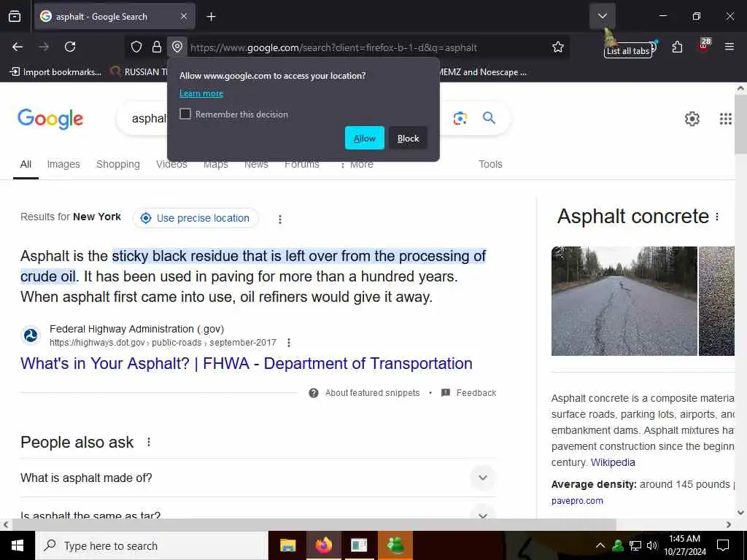Click the Firefox taskbar icon

(x=323, y=545)
